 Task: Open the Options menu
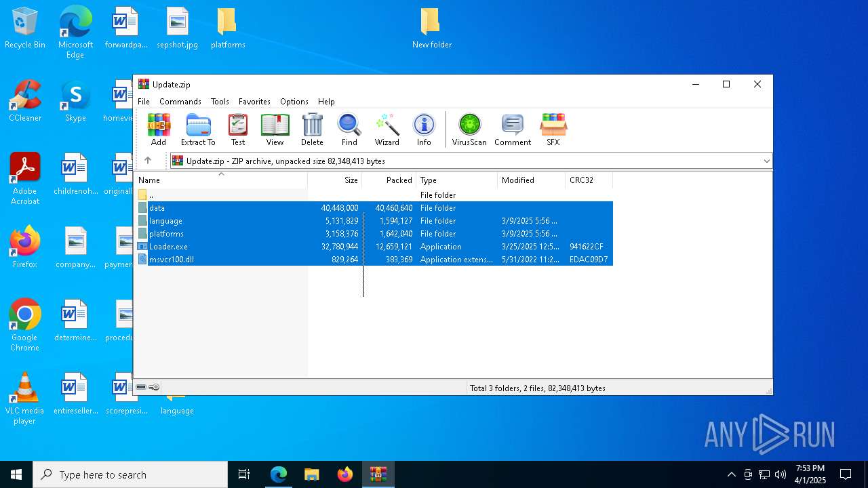294,101
